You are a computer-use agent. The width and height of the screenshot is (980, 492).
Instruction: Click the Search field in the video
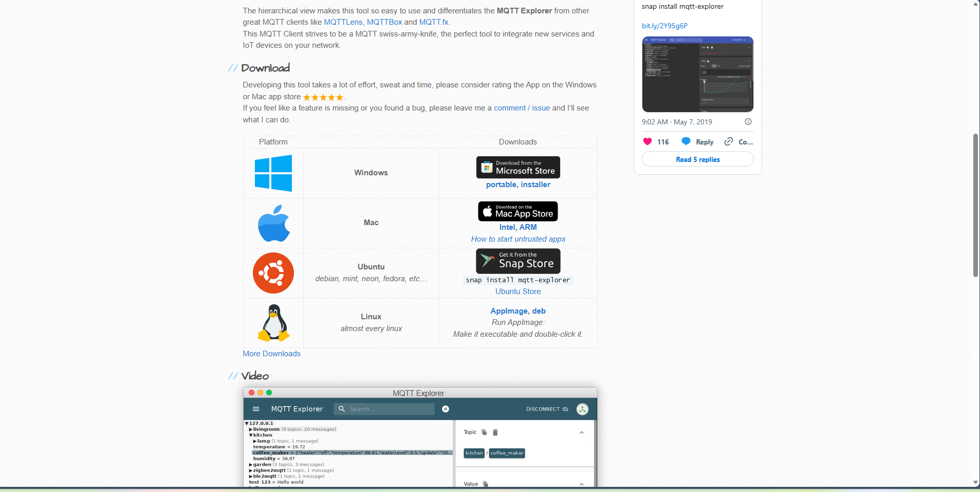click(384, 409)
